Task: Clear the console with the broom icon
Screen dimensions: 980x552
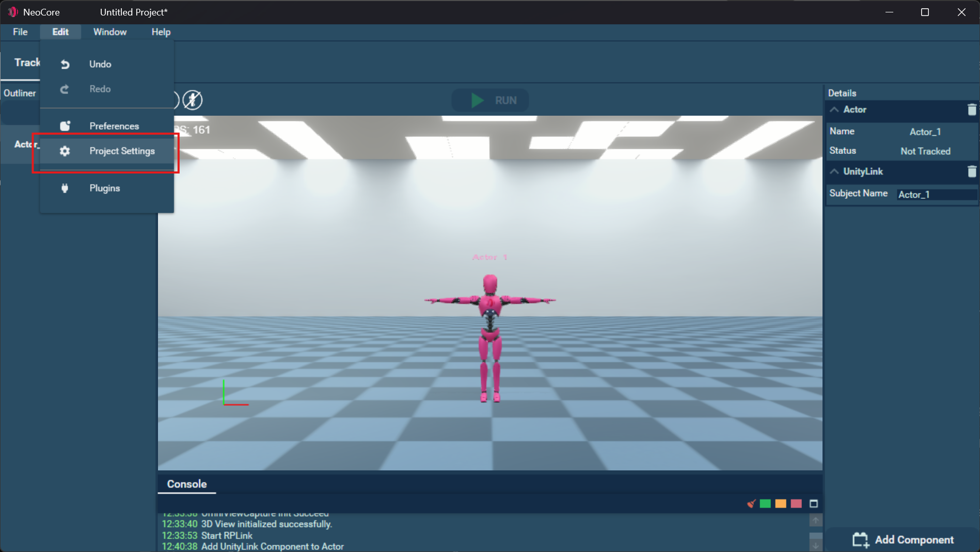Action: pos(751,503)
